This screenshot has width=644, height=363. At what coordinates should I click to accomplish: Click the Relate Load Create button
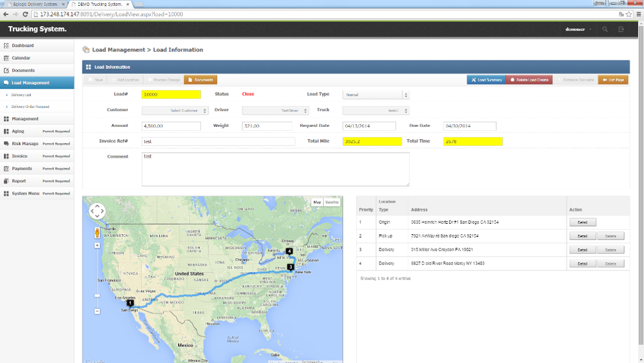point(529,80)
